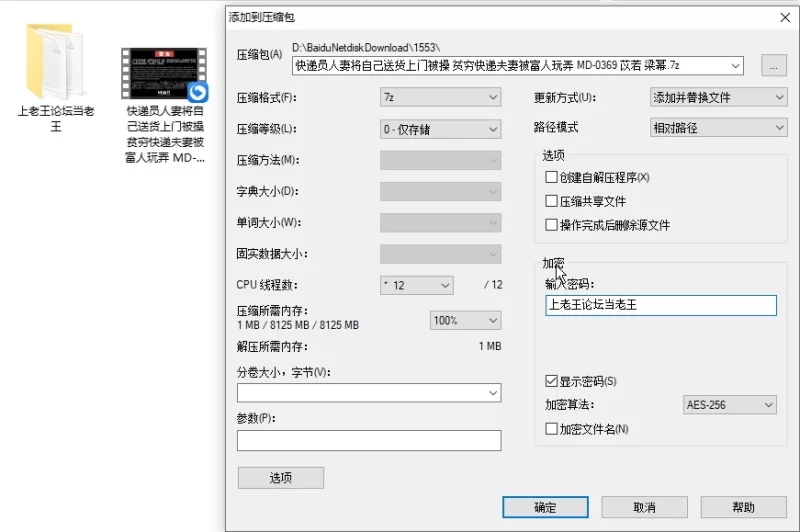Confirm with the 确定 button
This screenshot has height=532, width=800.
click(x=545, y=507)
